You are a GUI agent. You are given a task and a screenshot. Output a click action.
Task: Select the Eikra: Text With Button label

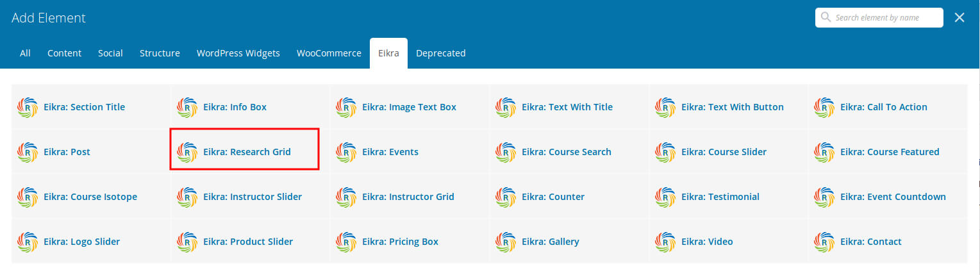[x=732, y=107]
